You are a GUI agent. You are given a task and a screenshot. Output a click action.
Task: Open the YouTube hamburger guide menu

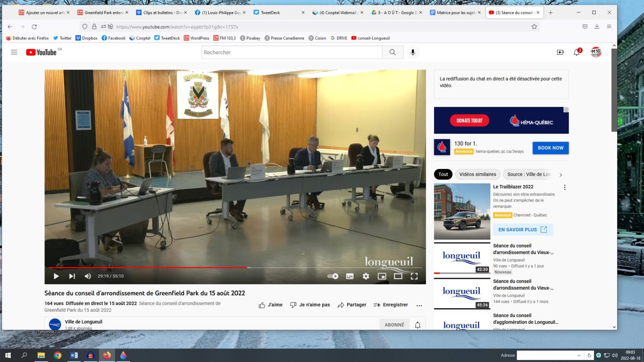tap(14, 52)
